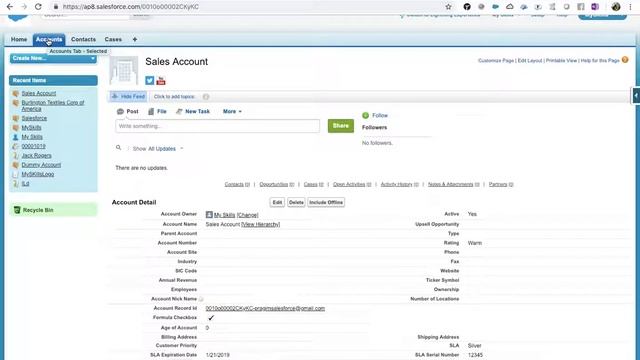Click the View Hierarchy link

coord(260,224)
